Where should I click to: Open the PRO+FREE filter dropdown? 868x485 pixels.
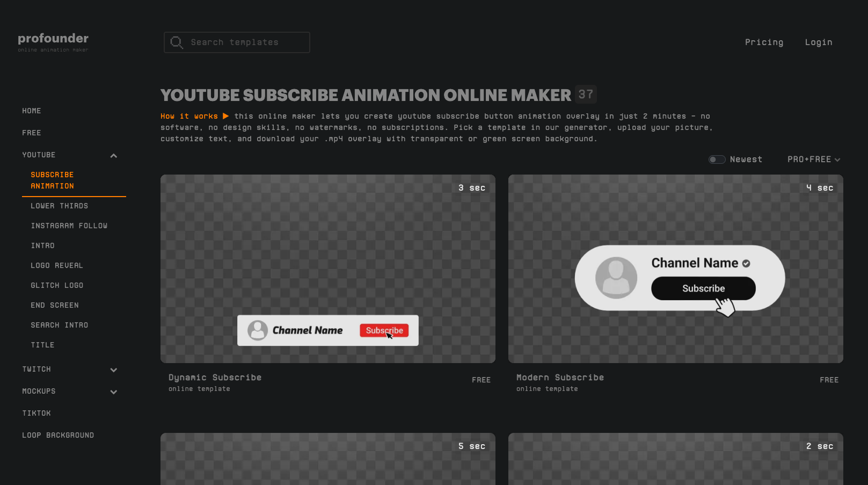point(814,160)
